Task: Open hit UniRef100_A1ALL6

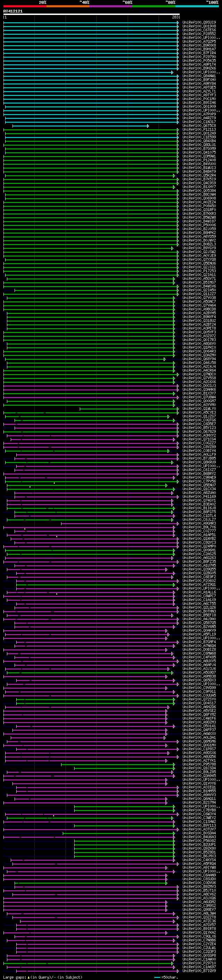Action: 199,592
